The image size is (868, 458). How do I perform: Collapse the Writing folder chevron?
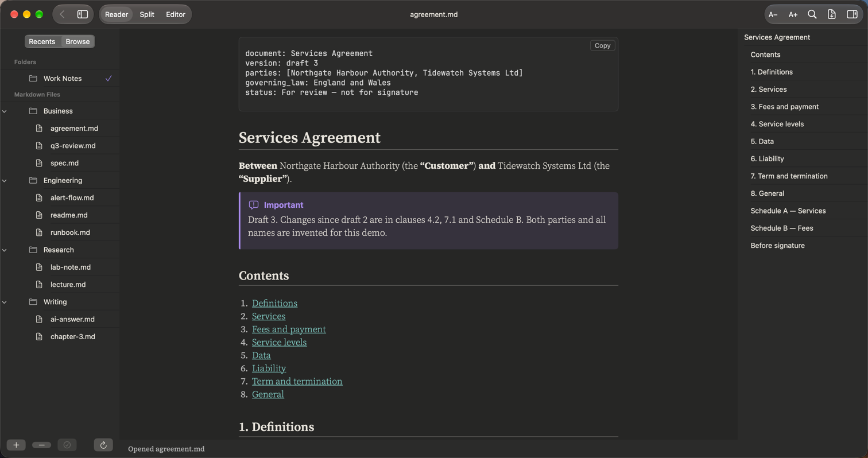[5, 302]
